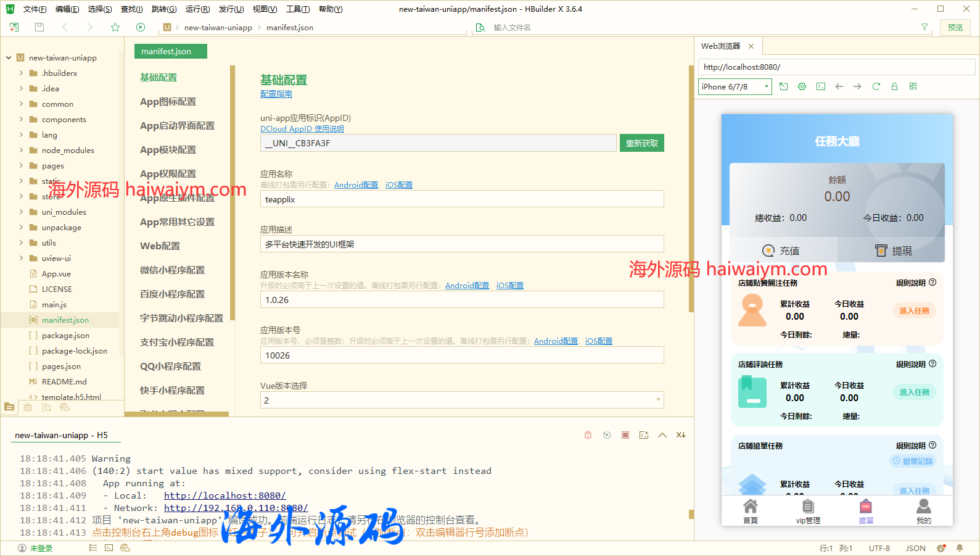This screenshot has height=556, width=980.
Task: Click the 应用名称 field containing teapplix
Action: (x=461, y=199)
